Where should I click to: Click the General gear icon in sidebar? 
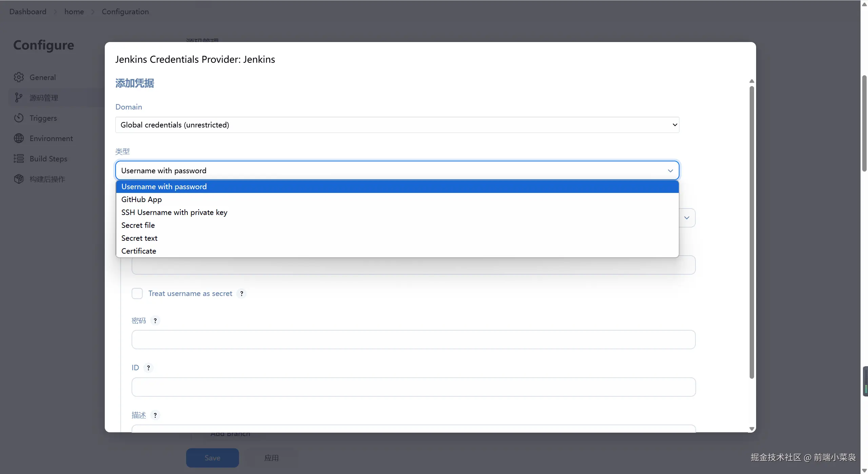[19, 77]
